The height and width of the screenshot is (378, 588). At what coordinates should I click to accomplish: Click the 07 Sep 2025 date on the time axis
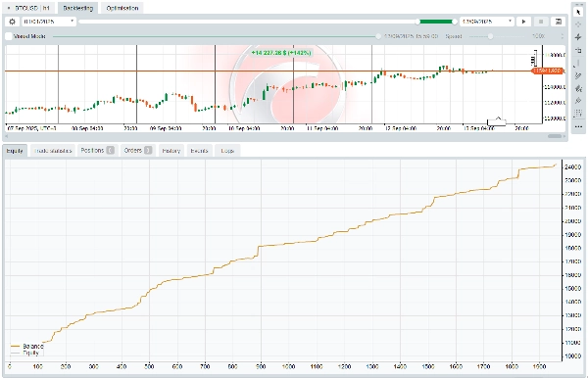[32, 128]
